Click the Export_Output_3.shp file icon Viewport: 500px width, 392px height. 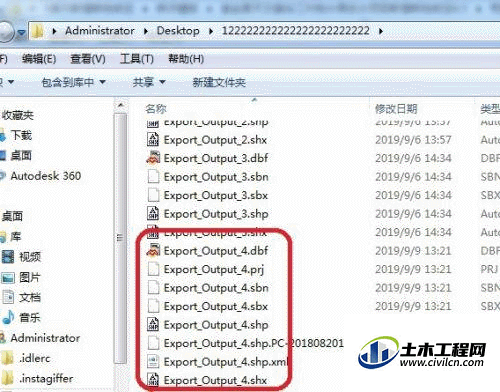(153, 213)
